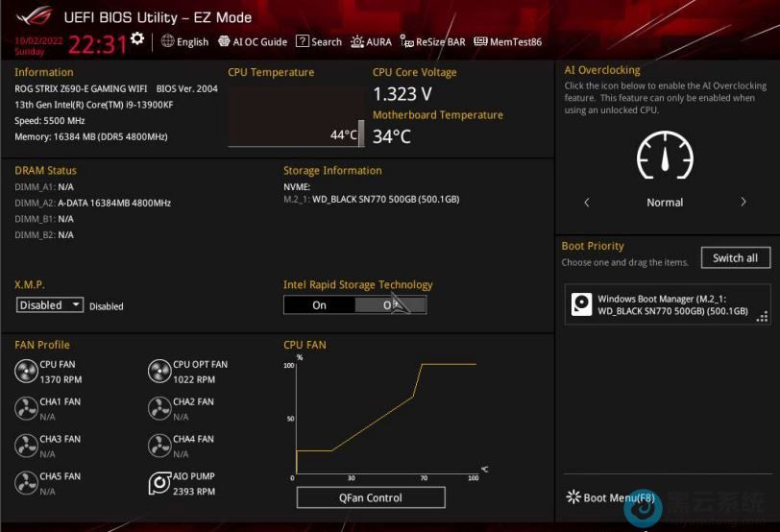Click the CHA5 FAN icon
Viewport: 780px width, 532px height.
[26, 483]
